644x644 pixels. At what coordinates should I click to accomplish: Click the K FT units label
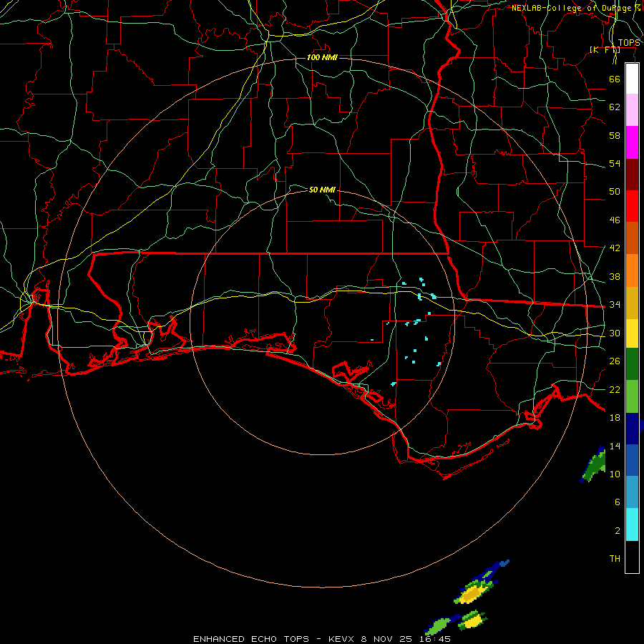click(605, 49)
